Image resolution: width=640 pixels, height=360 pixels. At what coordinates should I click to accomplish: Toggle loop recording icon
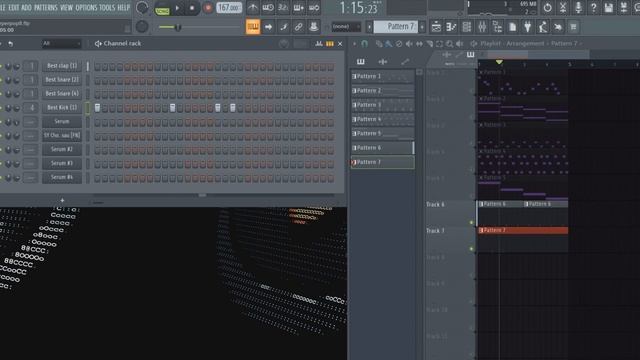point(314,7)
